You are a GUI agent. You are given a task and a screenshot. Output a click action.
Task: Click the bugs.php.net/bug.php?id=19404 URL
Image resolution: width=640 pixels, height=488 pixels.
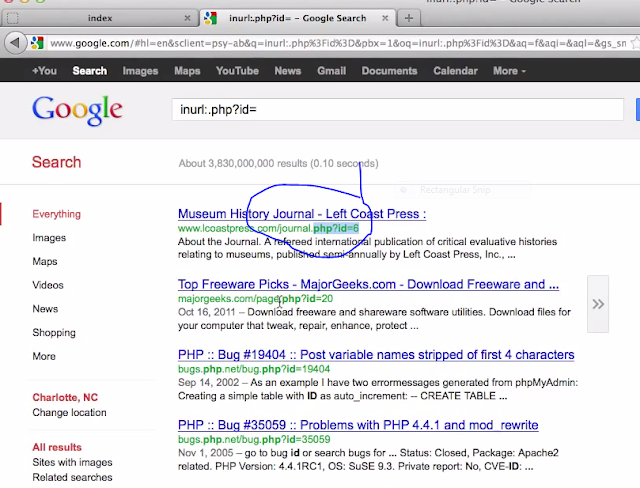coord(254,369)
